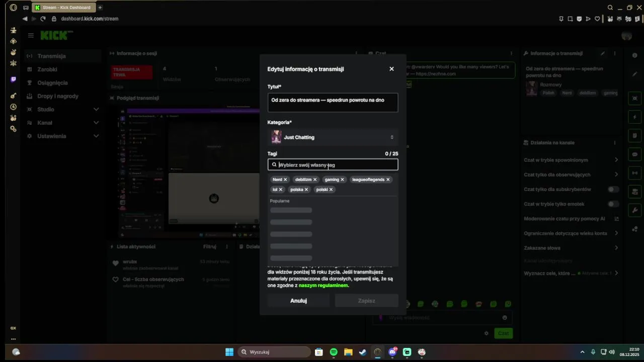
Task: Remove the polska tag
Action: click(306, 190)
